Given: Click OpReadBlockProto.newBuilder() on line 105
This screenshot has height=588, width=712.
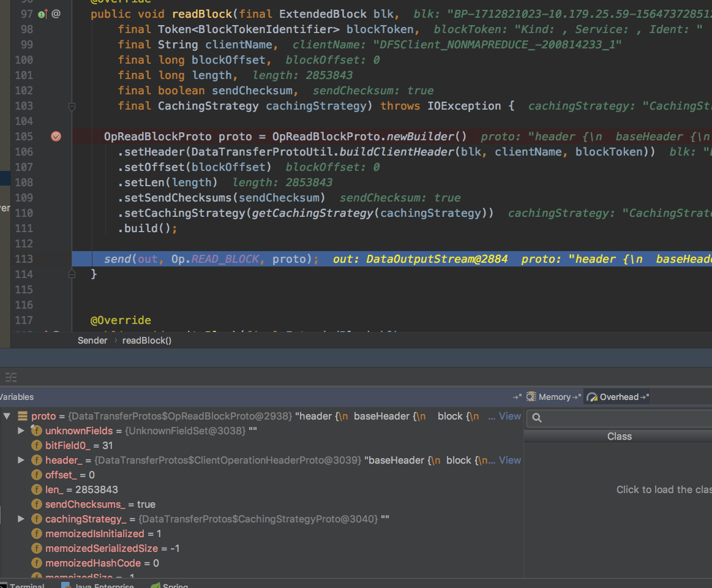Looking at the screenshot, I should (369, 137).
